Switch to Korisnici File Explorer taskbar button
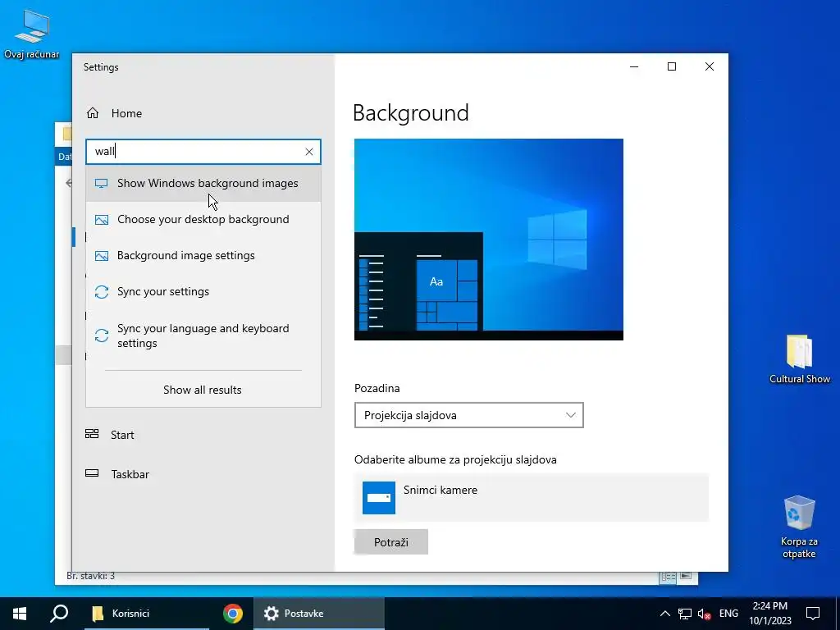 [x=147, y=614]
